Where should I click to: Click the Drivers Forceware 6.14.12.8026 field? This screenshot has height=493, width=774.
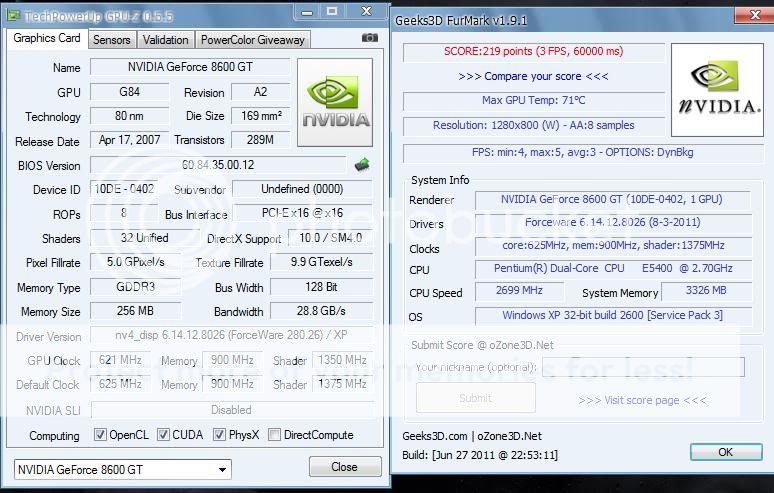coord(613,223)
